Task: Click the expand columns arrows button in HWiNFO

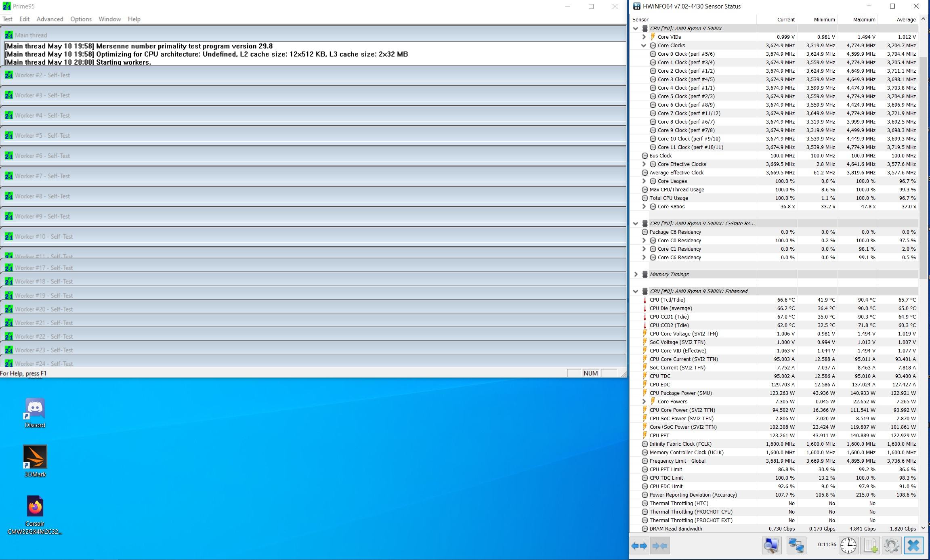Action: [x=639, y=546]
